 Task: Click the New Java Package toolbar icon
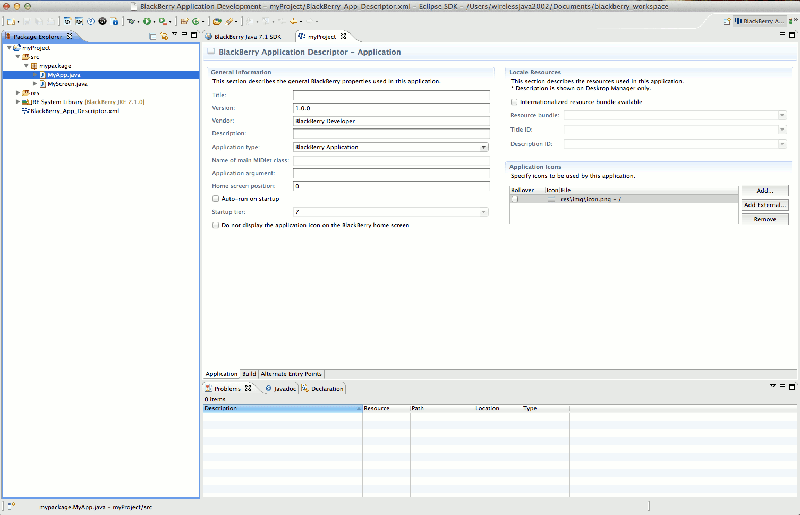point(184,21)
